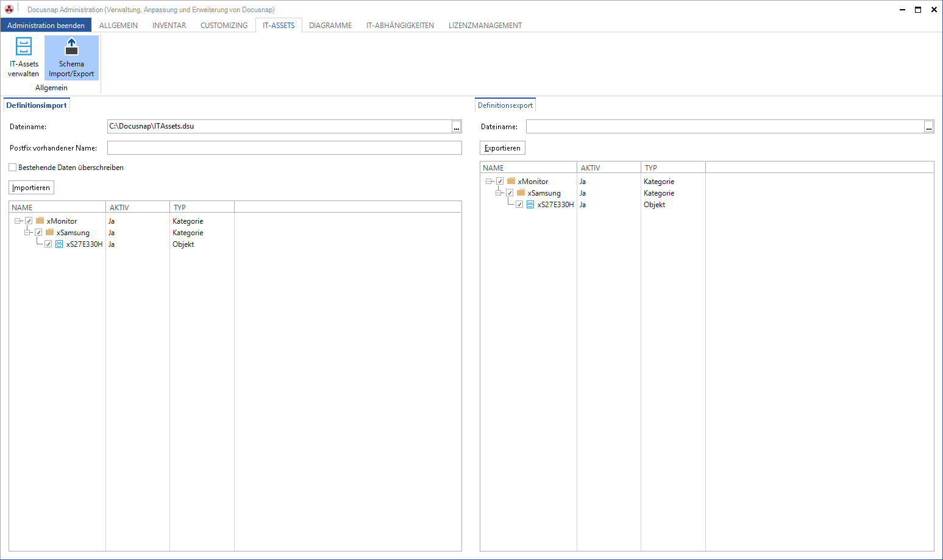Uncheck xSamsung in the export tree

pos(510,193)
